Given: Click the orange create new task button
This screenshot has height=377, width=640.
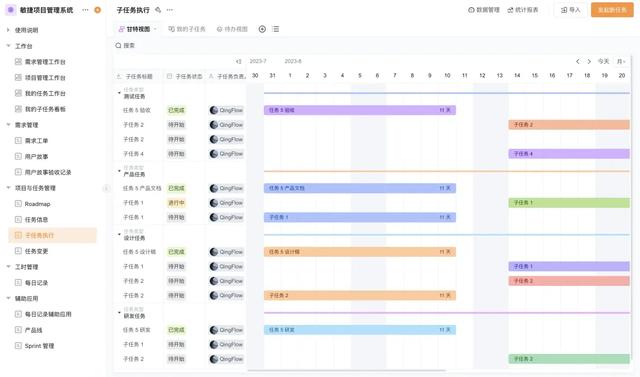Looking at the screenshot, I should pos(612,10).
